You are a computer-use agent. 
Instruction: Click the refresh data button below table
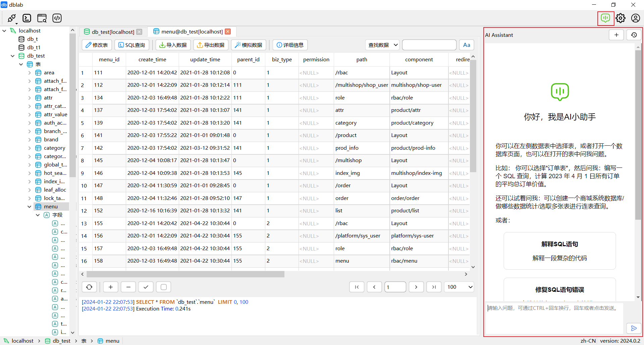pos(89,287)
